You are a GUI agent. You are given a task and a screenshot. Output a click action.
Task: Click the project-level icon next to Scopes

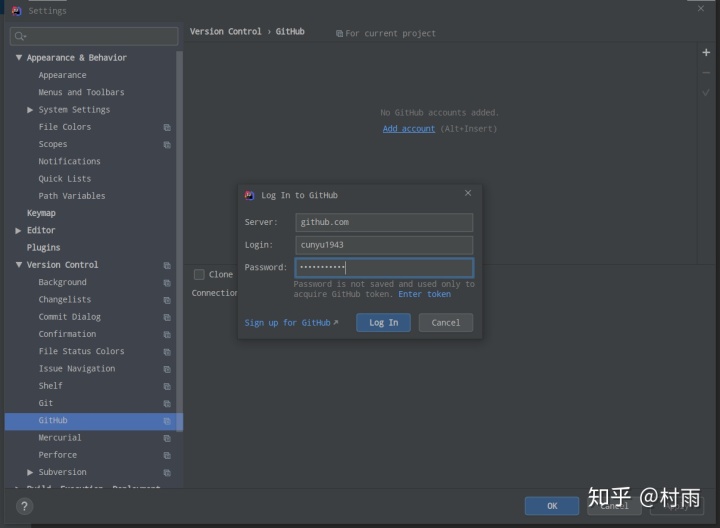[x=167, y=145]
